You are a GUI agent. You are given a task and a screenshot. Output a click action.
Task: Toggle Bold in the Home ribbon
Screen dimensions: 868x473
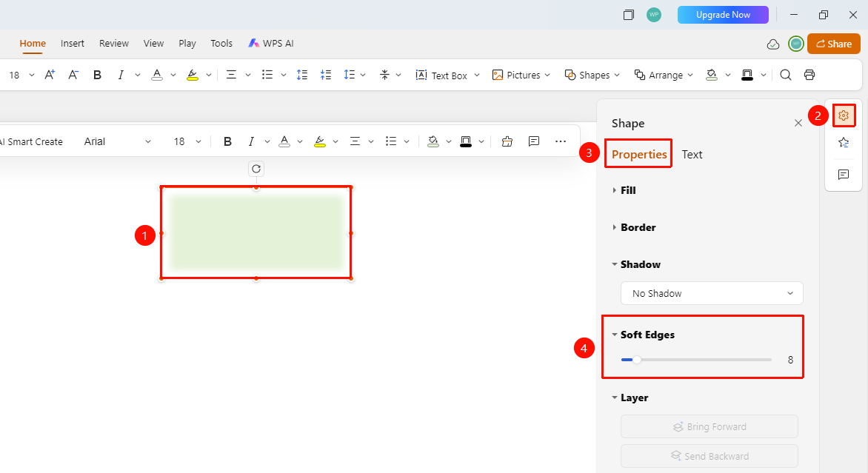pos(98,75)
